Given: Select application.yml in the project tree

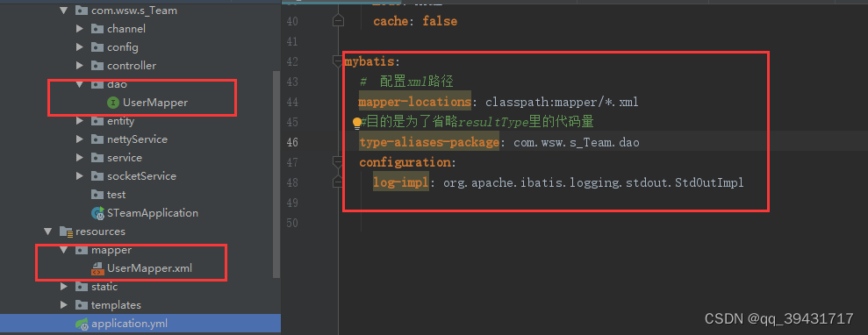Looking at the screenshot, I should click(129, 324).
